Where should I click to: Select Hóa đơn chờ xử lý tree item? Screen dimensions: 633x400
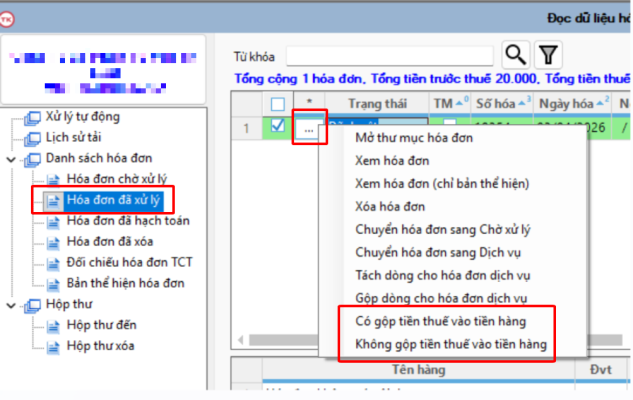point(117,179)
